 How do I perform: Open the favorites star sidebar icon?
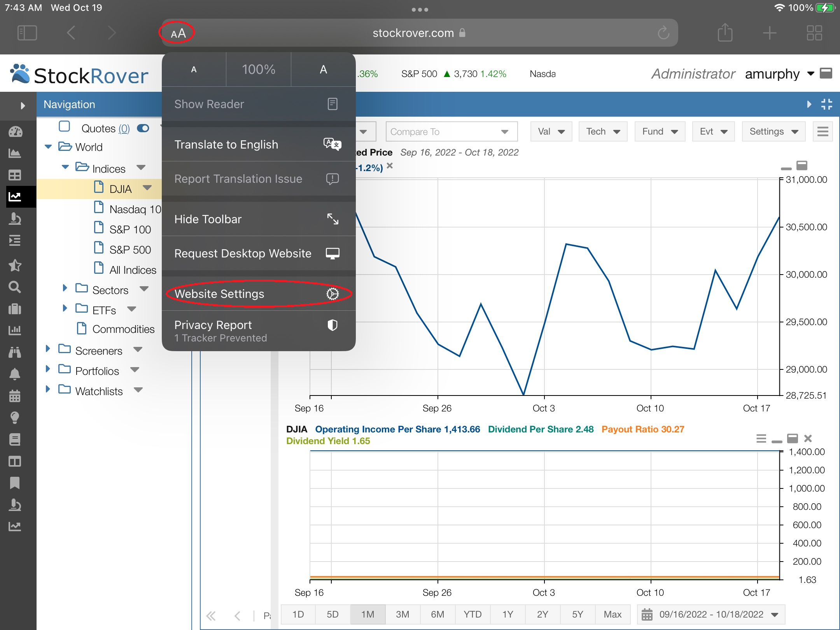point(15,265)
